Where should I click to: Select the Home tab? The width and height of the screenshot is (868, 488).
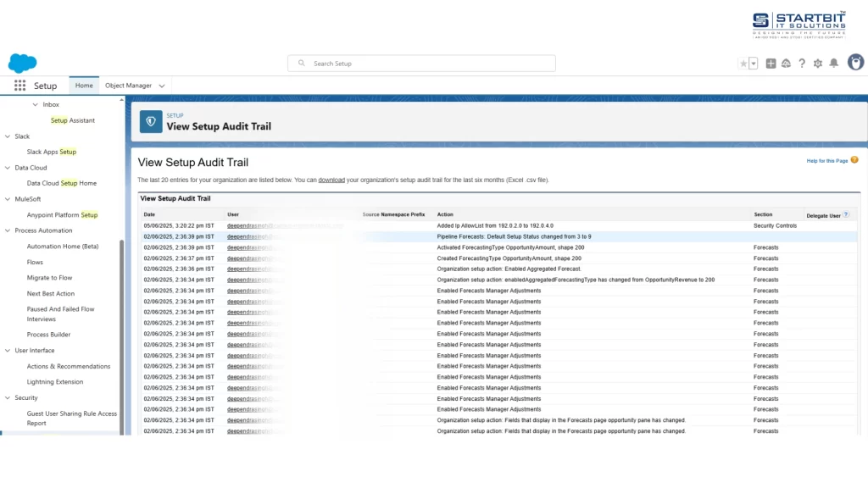tap(84, 85)
